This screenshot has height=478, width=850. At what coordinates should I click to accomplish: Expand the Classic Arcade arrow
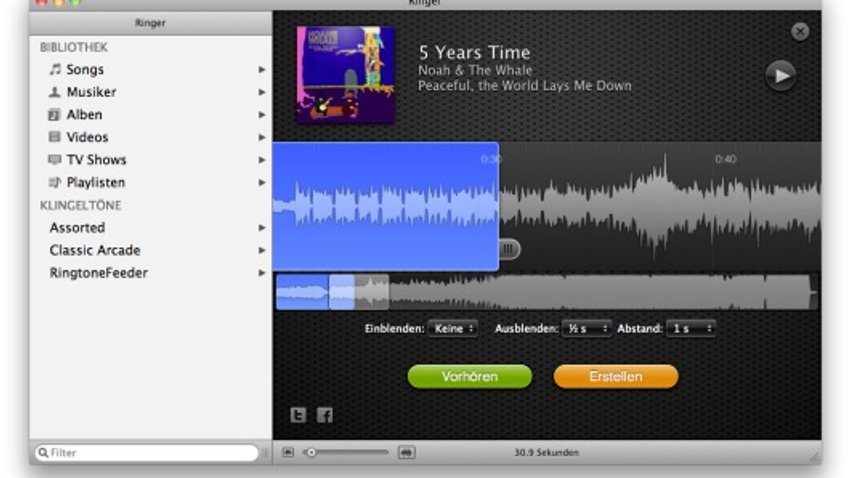coord(262,250)
